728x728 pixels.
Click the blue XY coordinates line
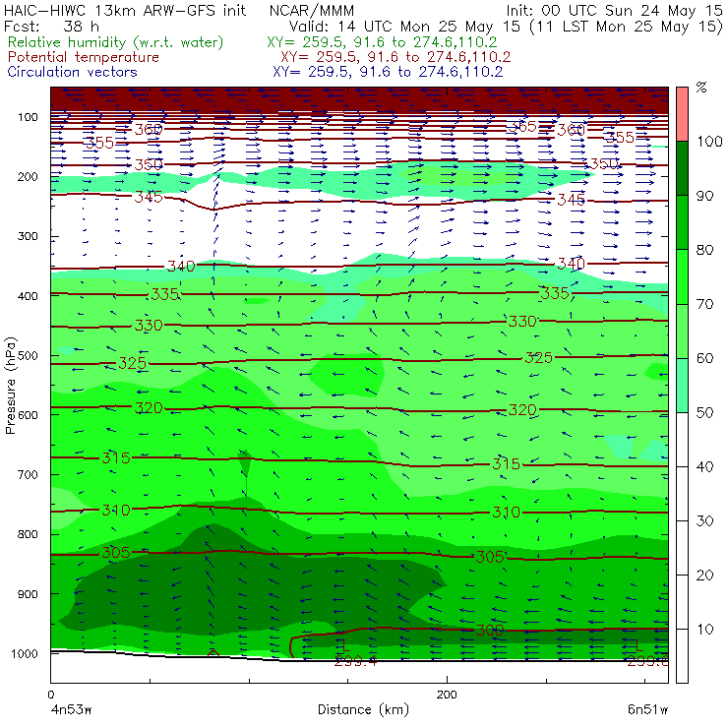pos(388,72)
